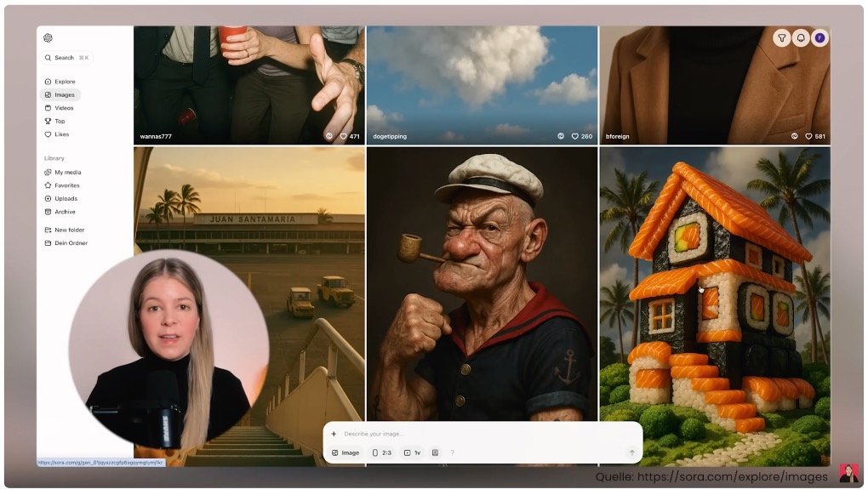
Task: Open the purple user profile avatar
Action: click(x=819, y=38)
